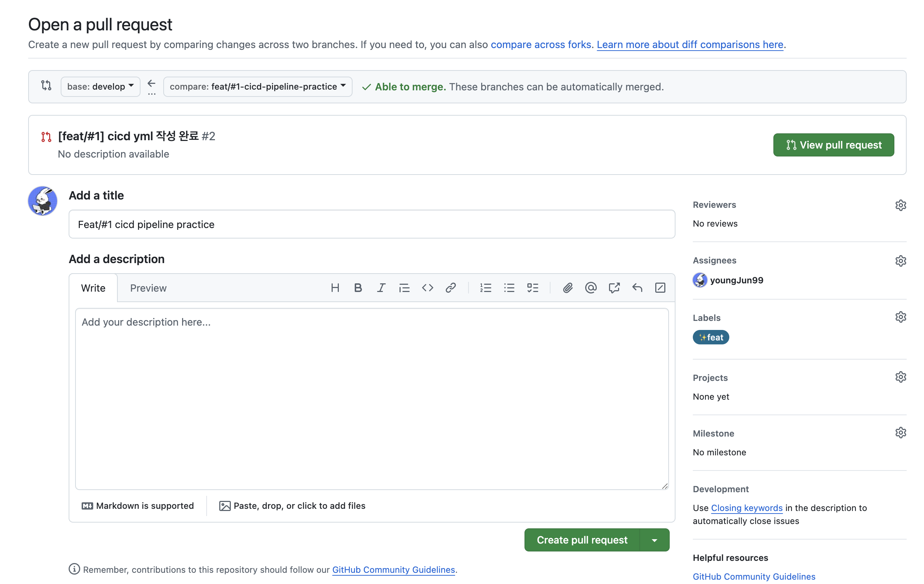This screenshot has width=924, height=584.
Task: Expand Create pull request options arrow
Action: point(655,540)
